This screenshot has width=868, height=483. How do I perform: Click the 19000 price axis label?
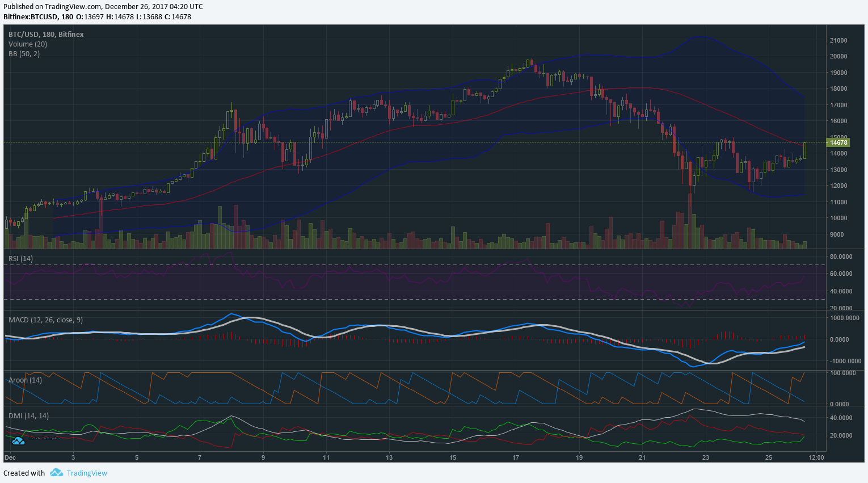coord(838,73)
